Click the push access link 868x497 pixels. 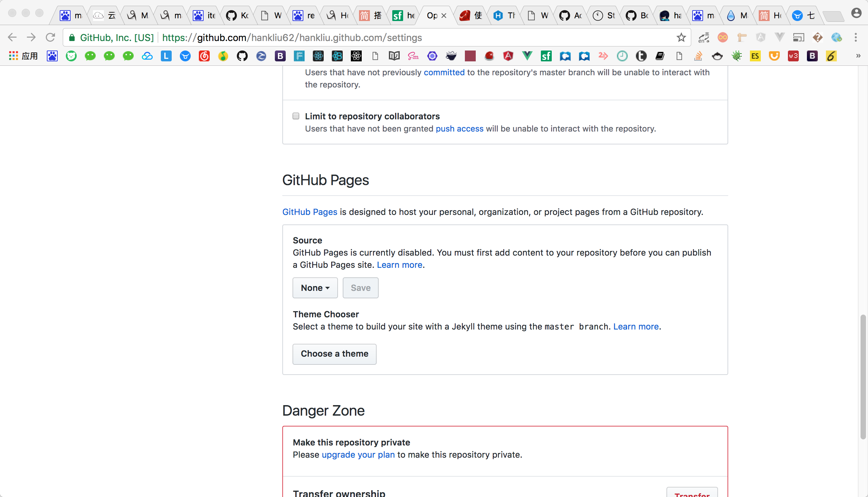pos(459,129)
